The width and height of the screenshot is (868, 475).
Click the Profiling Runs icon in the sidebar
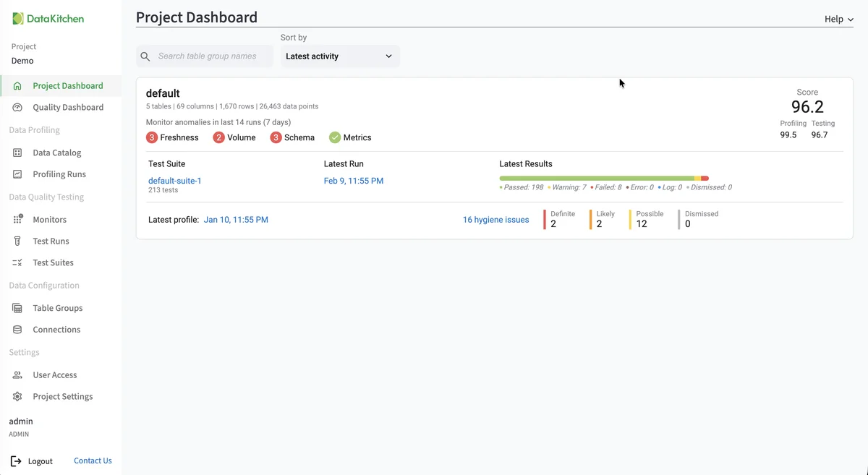[16, 174]
